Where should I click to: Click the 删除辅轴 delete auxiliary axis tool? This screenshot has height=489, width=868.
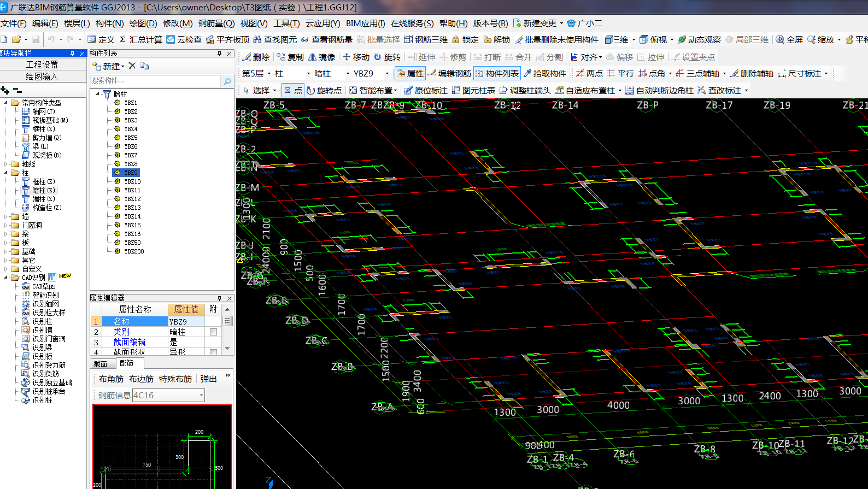coord(752,73)
